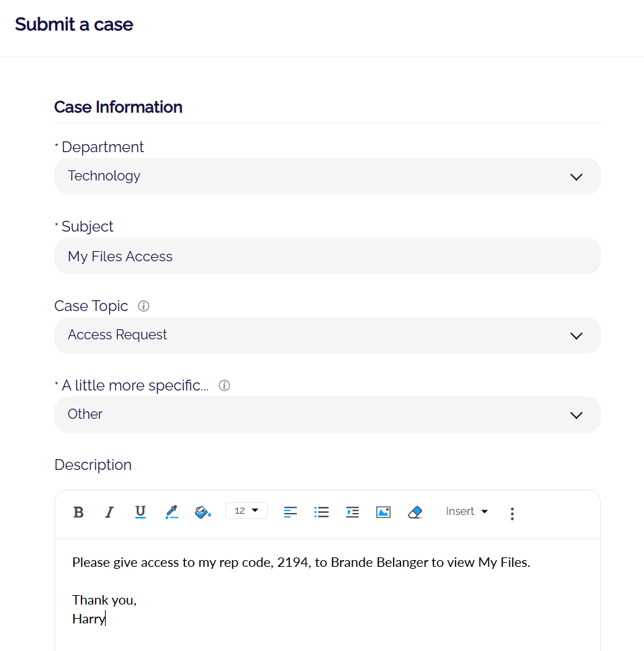Image resolution: width=644 pixels, height=651 pixels.
Task: Toggle underline formatting in editor toolbar
Action: (140, 512)
